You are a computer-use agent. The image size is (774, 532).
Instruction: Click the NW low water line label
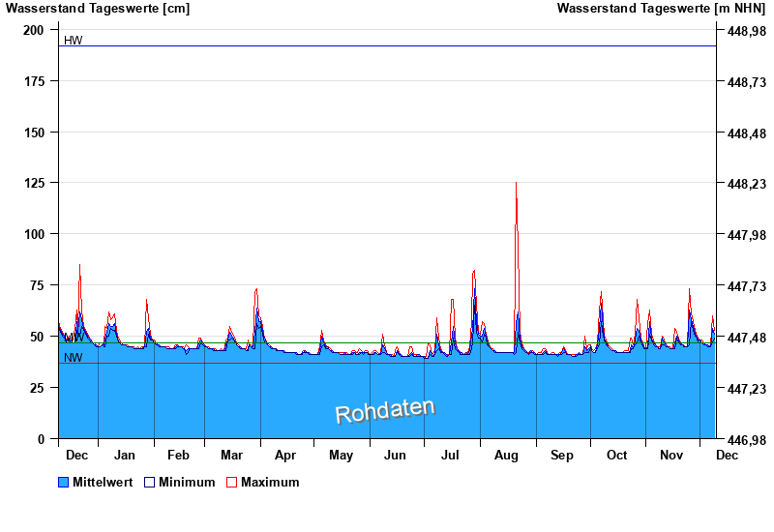pyautogui.click(x=73, y=358)
